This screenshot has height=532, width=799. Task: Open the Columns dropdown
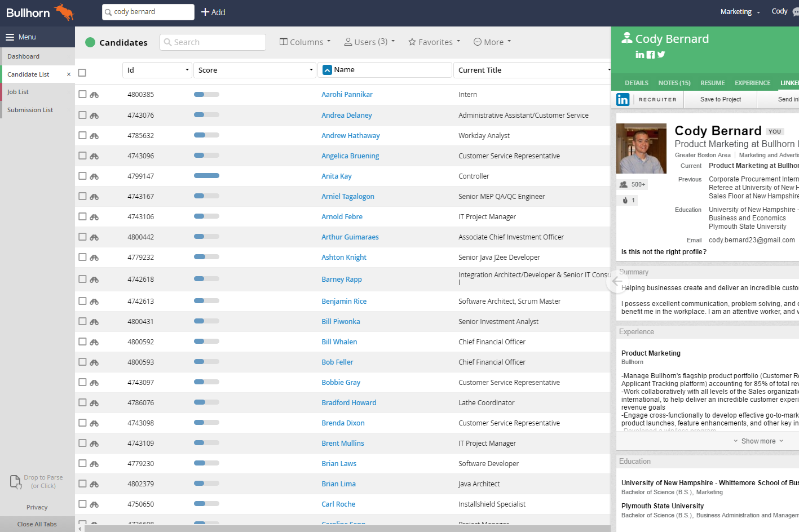(x=305, y=42)
